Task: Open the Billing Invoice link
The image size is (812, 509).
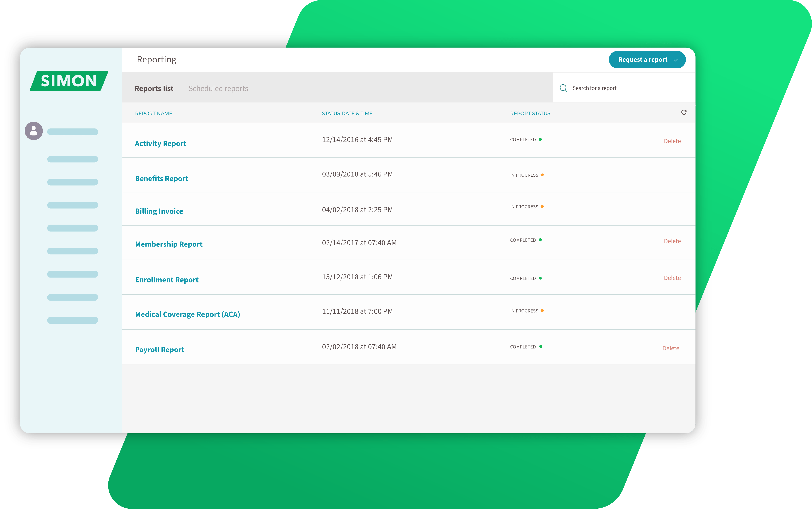Action: (x=159, y=211)
